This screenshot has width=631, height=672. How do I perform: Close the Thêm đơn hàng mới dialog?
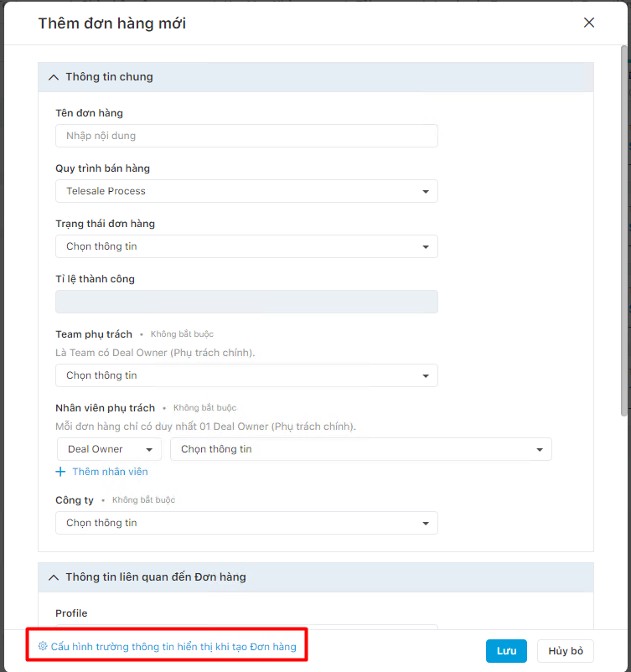coord(589,23)
